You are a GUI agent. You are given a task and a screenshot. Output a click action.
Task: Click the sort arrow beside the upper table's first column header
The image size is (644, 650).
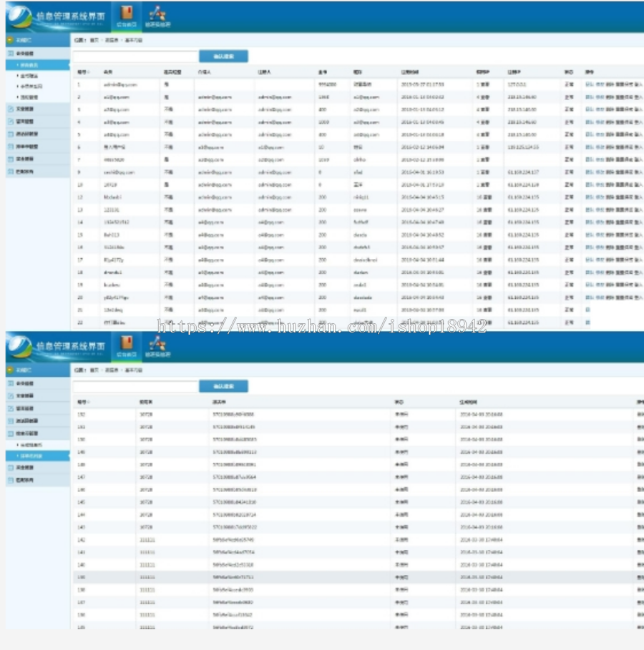[89, 72]
